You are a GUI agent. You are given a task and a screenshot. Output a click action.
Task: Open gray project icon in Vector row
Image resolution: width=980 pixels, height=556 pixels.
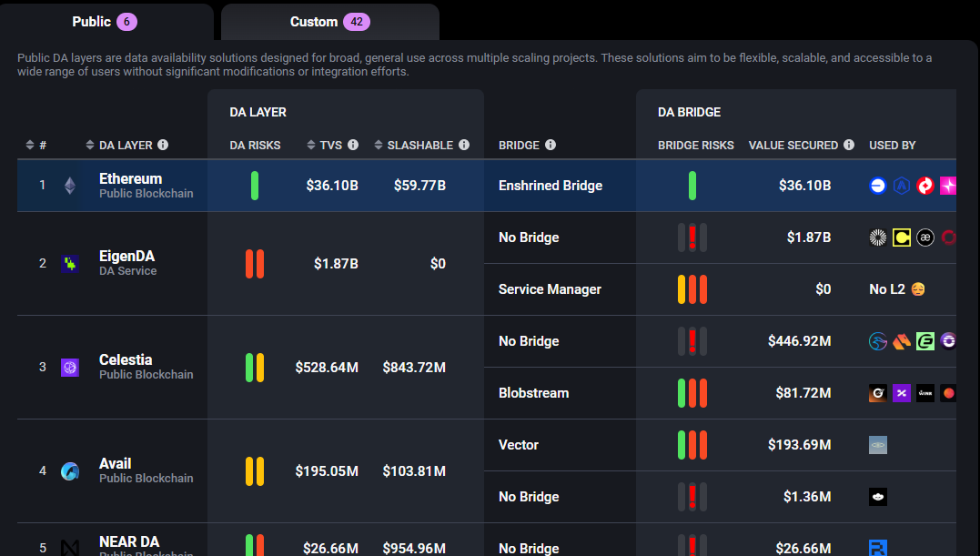(878, 445)
